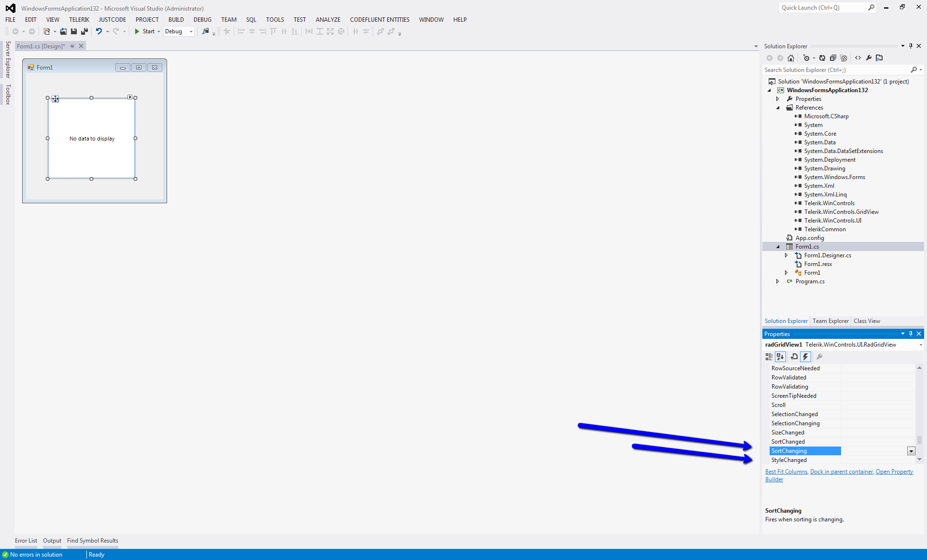Refresh the Solution Explorer

822,58
